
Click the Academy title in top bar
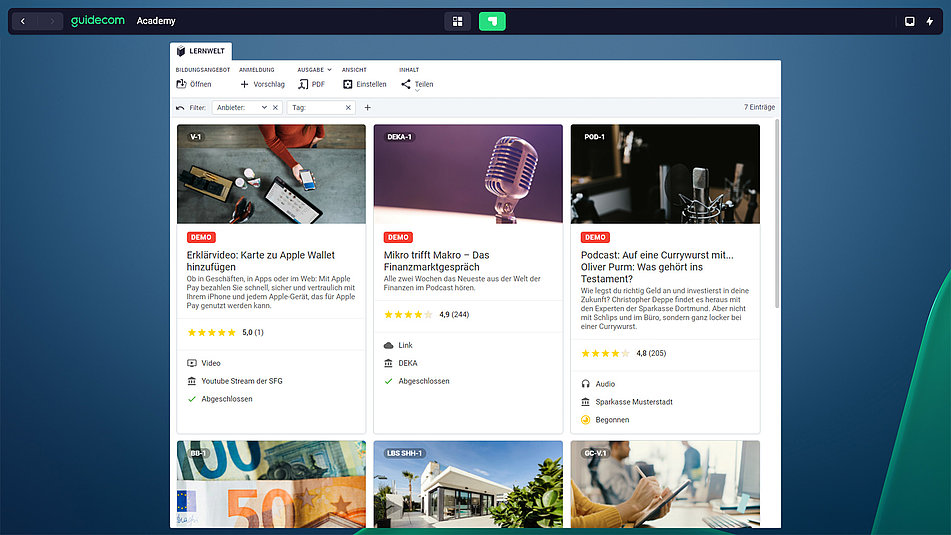tap(156, 21)
